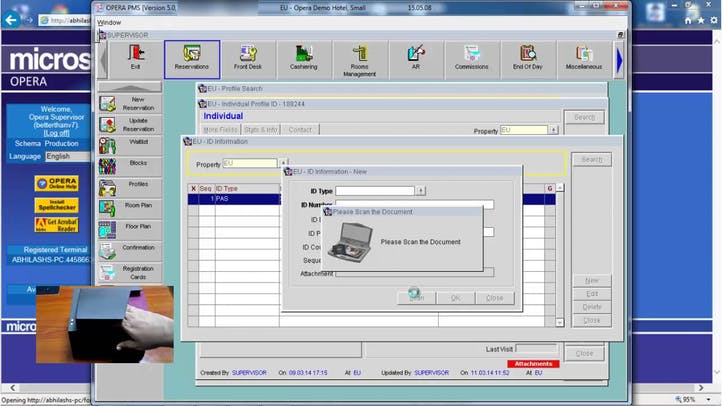
Task: Click the scanner video thumbnail
Action: pyautogui.click(x=105, y=325)
